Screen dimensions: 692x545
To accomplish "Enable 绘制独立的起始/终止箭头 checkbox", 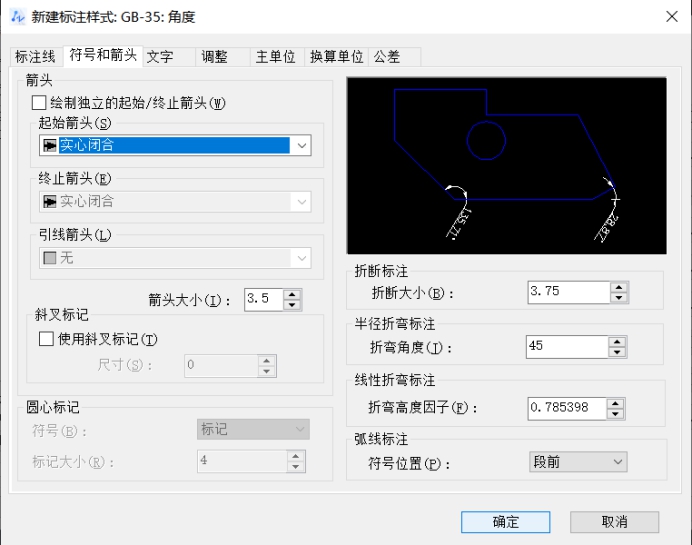I will coord(39,102).
